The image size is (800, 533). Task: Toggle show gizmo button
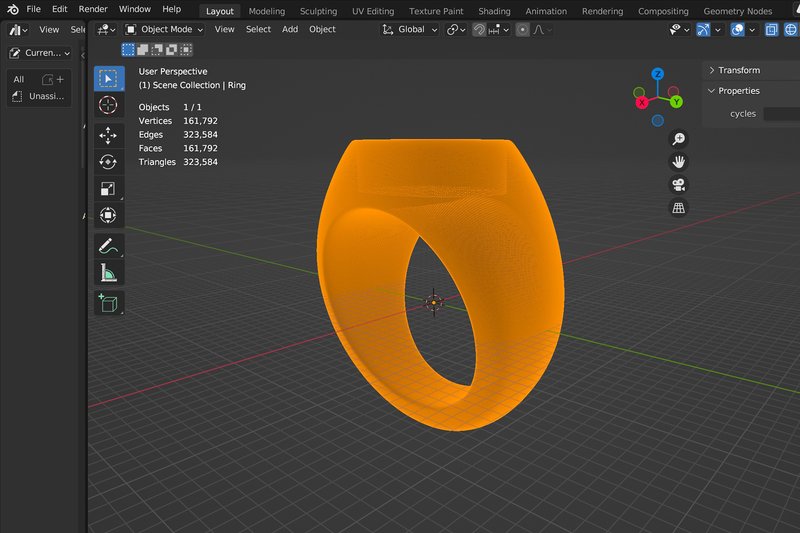click(x=704, y=30)
